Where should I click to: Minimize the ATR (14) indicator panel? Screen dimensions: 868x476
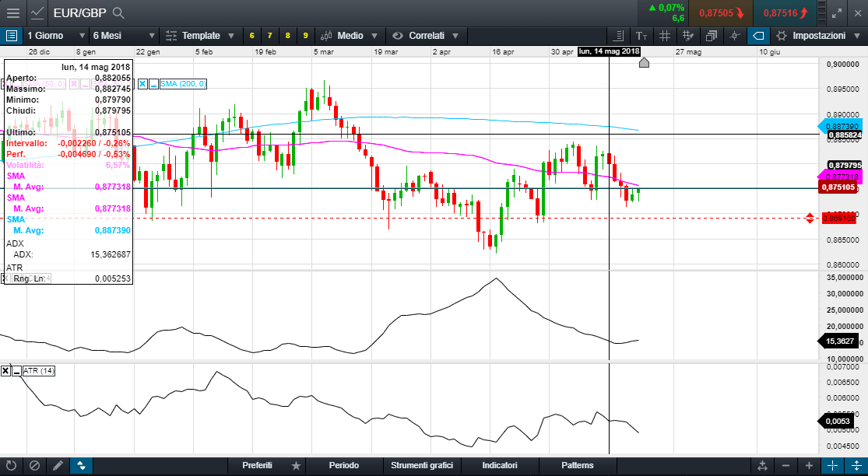point(16,371)
